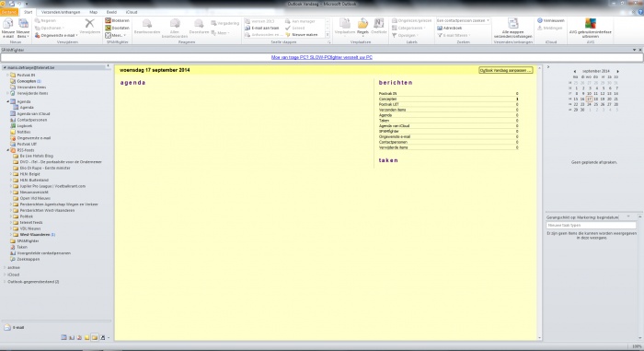Open the Nieuwe items button
Image resolution: width=644 pixels, height=351 pixels.
tap(23, 29)
